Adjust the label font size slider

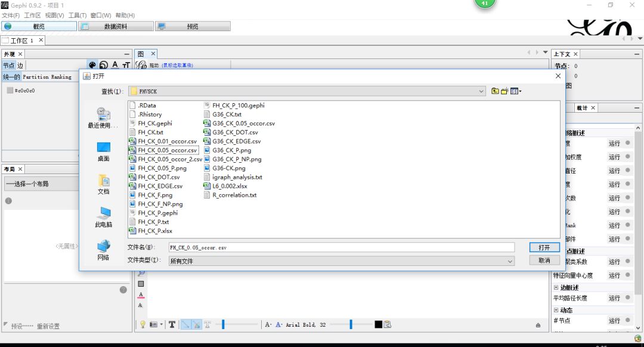pos(351,324)
